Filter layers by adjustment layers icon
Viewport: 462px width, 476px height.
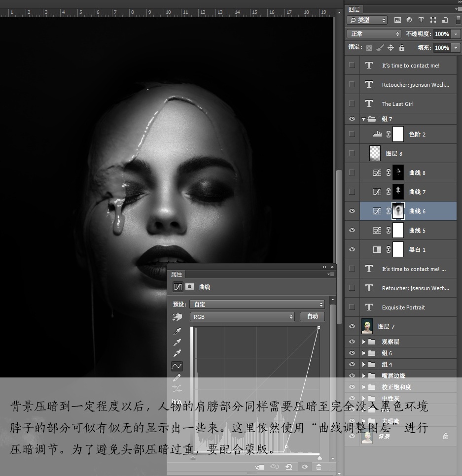(409, 20)
